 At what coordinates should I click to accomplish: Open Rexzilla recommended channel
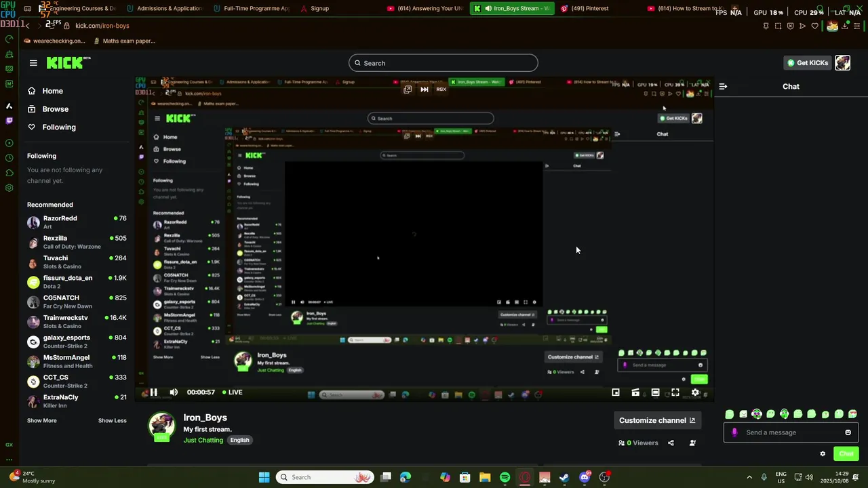[x=77, y=242]
